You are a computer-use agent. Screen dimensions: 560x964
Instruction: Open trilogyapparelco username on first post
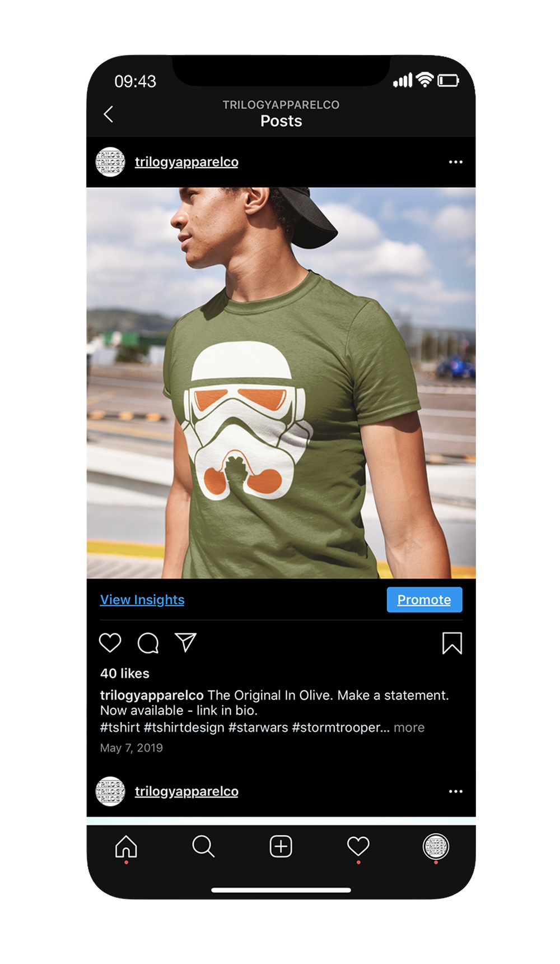[186, 162]
